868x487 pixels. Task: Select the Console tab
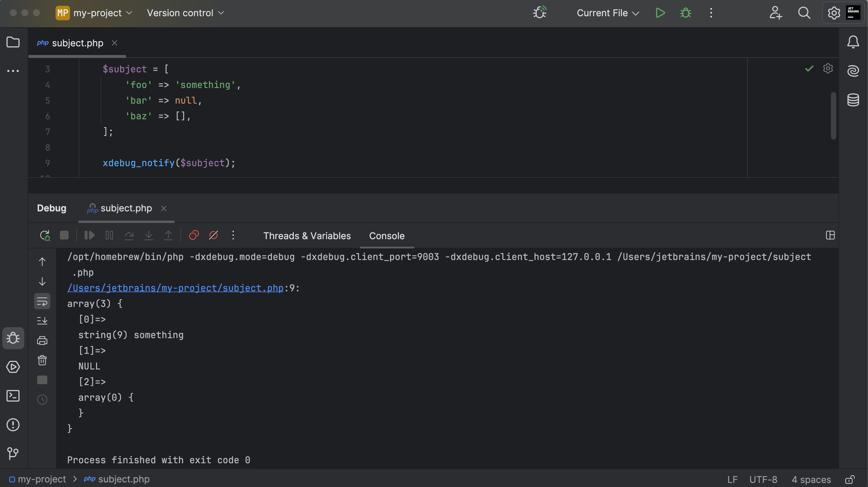click(x=387, y=236)
